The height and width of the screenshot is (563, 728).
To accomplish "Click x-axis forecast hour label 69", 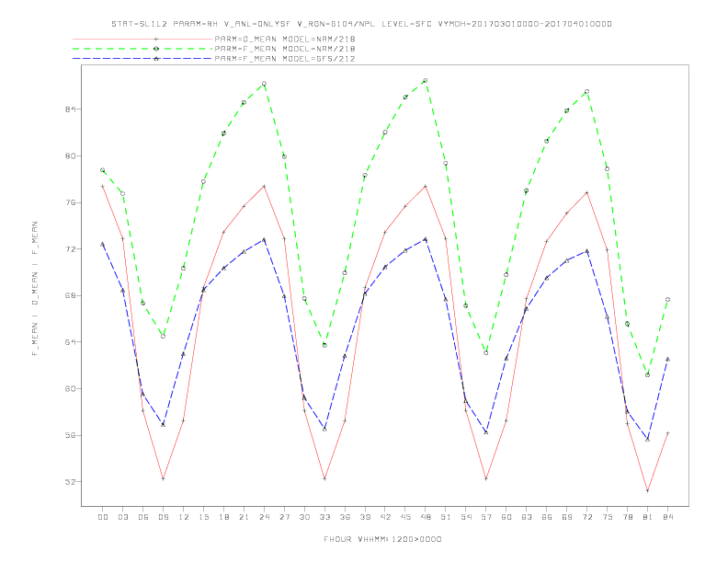I will pyautogui.click(x=567, y=517).
